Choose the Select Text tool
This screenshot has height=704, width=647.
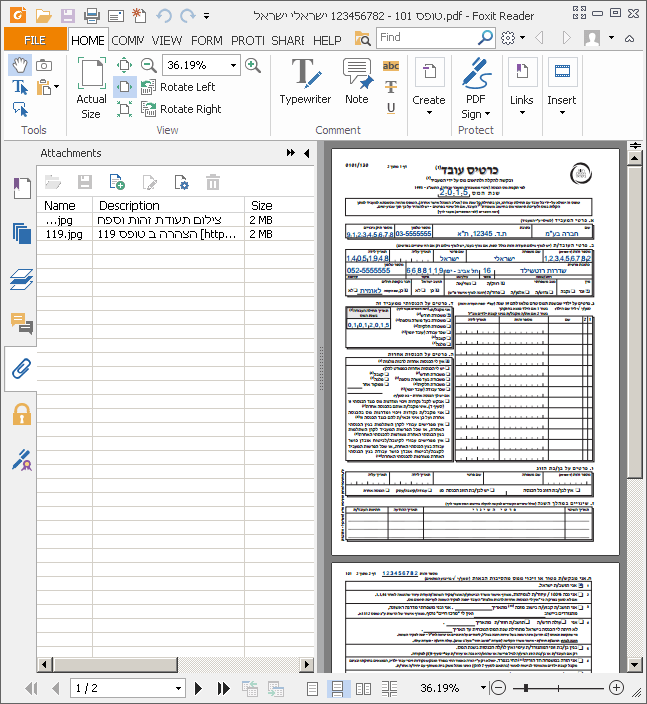point(20,87)
